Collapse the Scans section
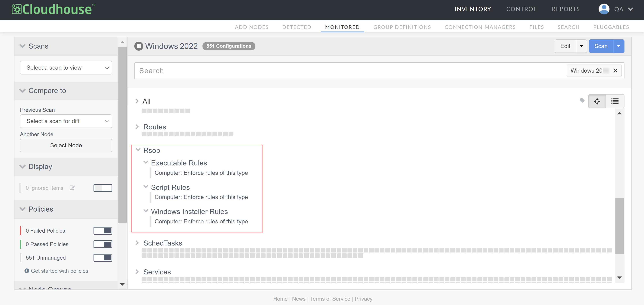644x305 pixels. coord(23,46)
